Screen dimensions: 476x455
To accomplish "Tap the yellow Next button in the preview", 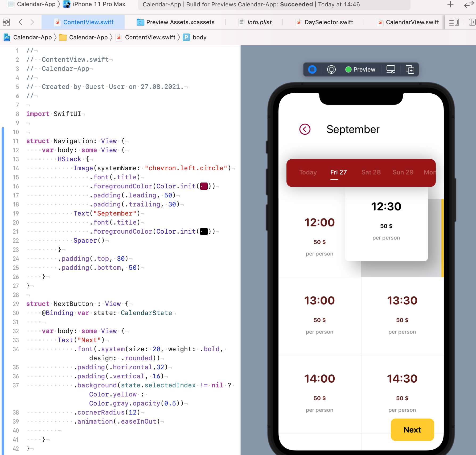I will click(412, 429).
